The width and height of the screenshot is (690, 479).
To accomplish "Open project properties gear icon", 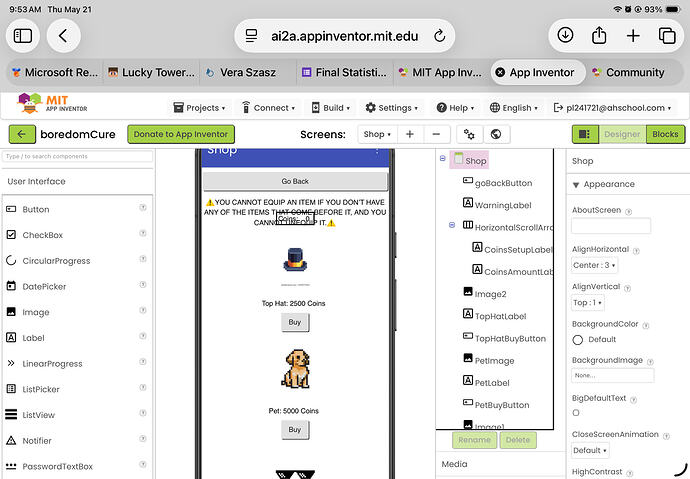I will click(470, 134).
